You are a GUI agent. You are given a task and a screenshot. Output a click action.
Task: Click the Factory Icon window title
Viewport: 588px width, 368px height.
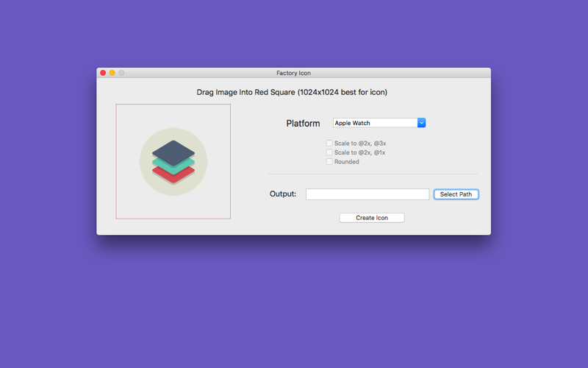(293, 73)
